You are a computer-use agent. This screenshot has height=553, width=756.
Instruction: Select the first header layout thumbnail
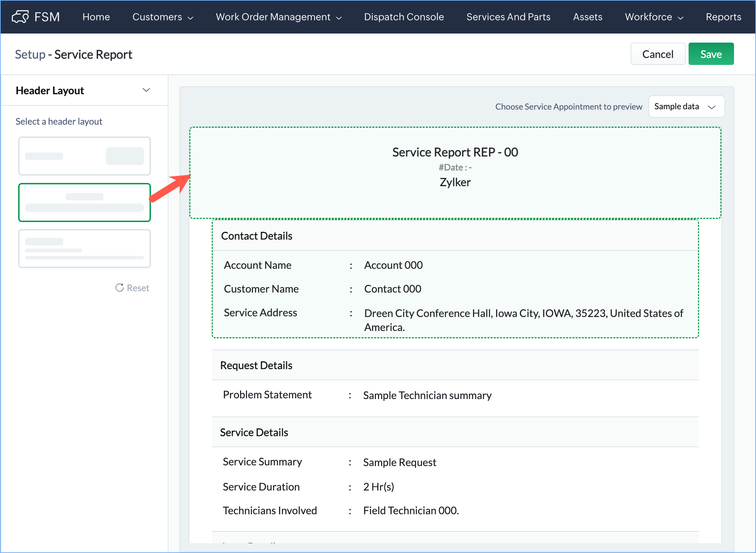[x=85, y=156]
